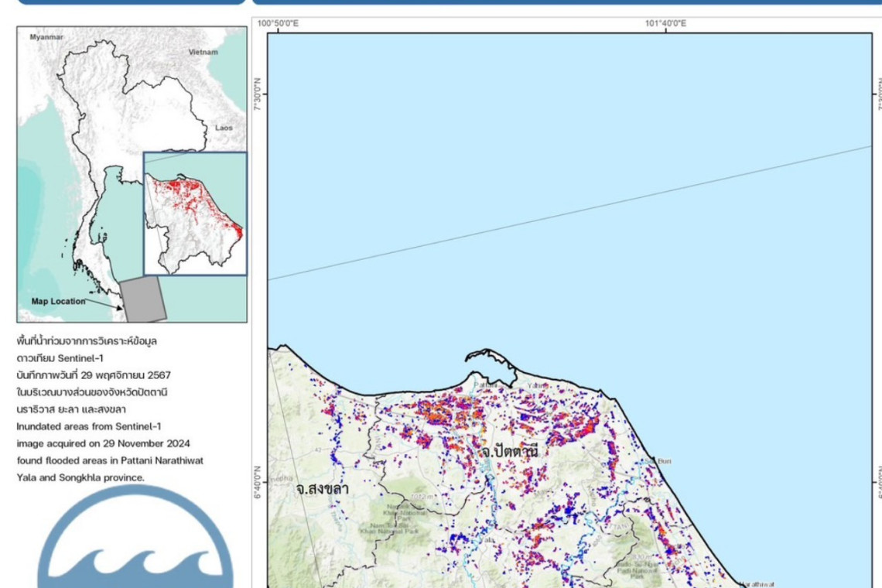Click the "Yala and Songkhla province." text line

[x=80, y=477]
